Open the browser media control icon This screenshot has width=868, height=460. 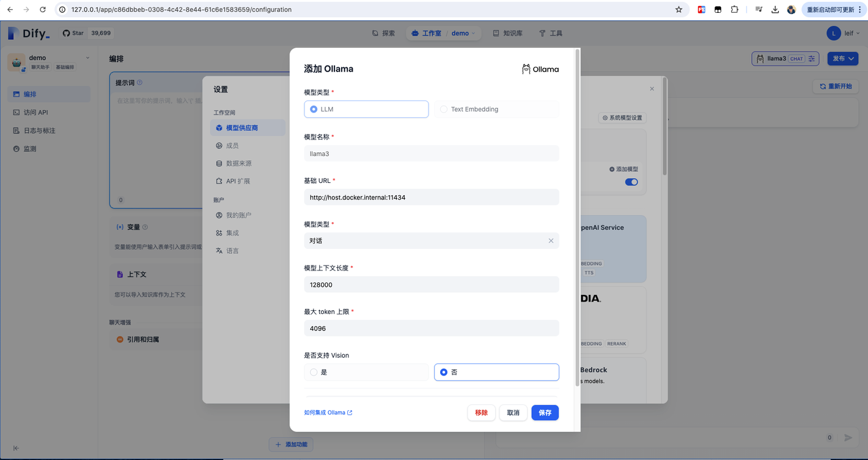(x=759, y=10)
